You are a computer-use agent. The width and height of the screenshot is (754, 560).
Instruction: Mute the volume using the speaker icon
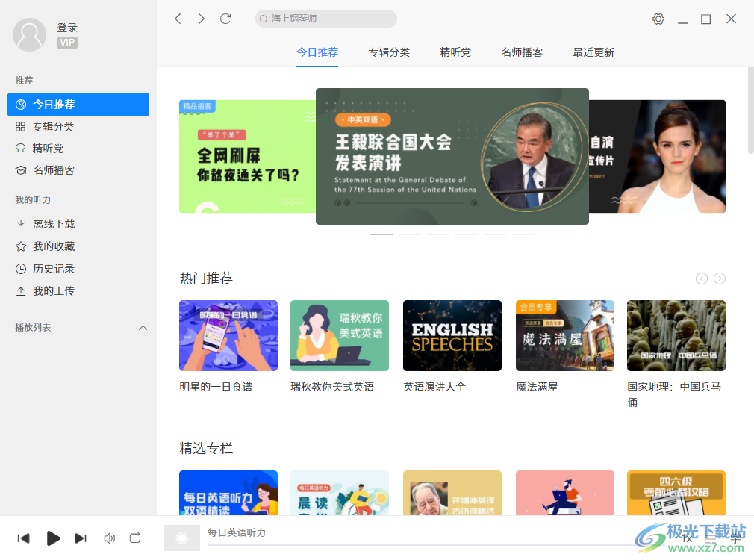coord(109,538)
